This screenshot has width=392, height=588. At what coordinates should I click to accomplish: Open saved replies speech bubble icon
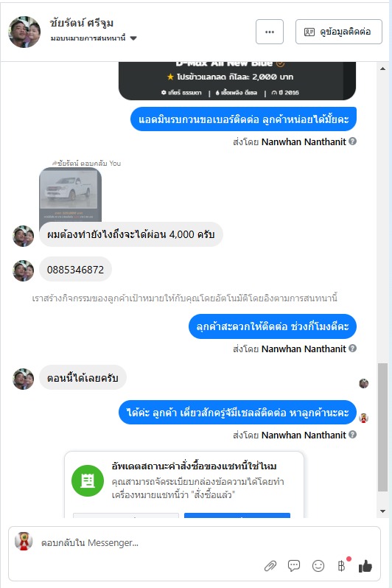tap(294, 565)
